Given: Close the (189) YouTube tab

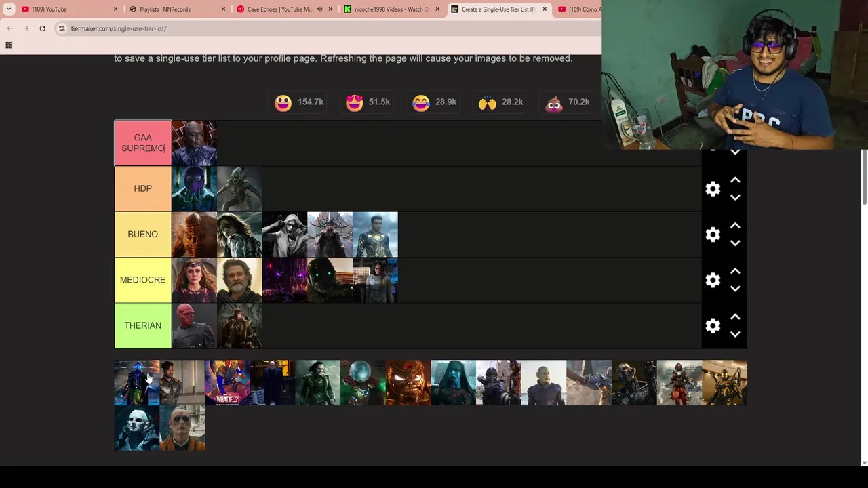Looking at the screenshot, I should click(x=115, y=9).
